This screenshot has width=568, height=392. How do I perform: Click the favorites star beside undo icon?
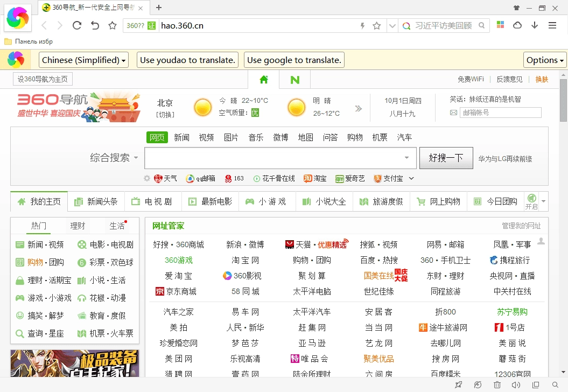(x=113, y=25)
